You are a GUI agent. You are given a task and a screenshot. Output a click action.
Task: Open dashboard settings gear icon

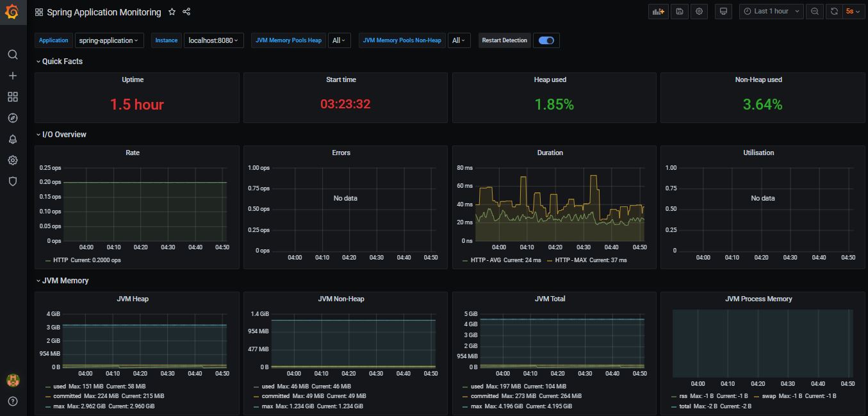point(700,11)
